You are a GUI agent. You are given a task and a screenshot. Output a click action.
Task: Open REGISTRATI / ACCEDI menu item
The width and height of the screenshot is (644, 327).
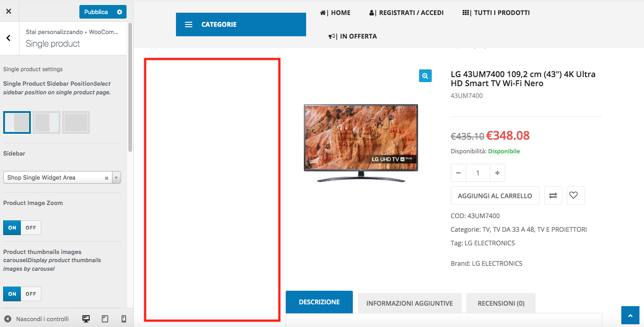pos(406,13)
